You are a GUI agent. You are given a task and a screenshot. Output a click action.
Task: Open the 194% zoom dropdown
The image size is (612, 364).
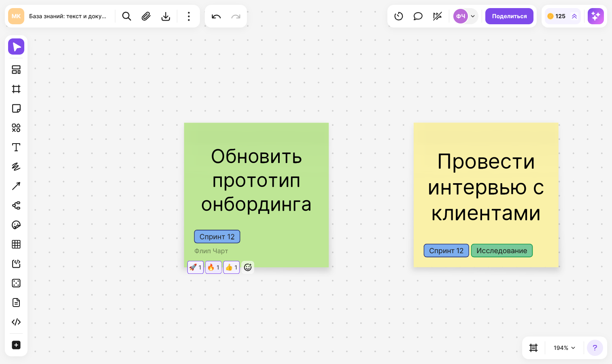point(564,348)
